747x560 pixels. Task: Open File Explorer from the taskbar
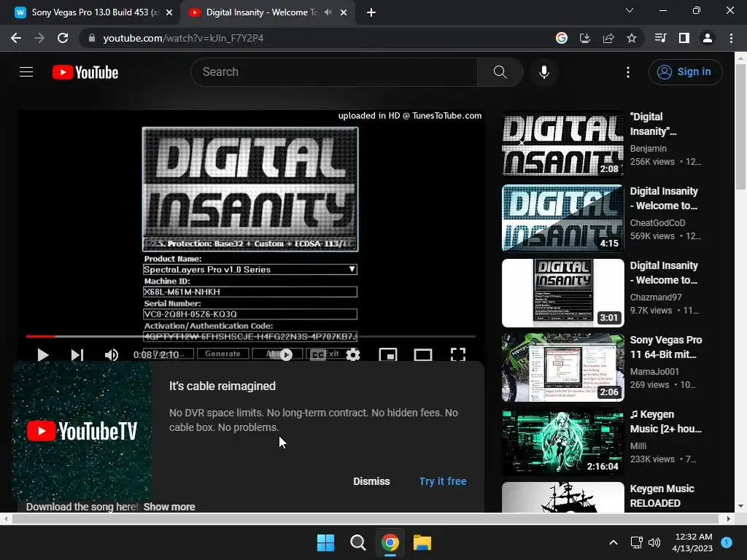point(422,542)
